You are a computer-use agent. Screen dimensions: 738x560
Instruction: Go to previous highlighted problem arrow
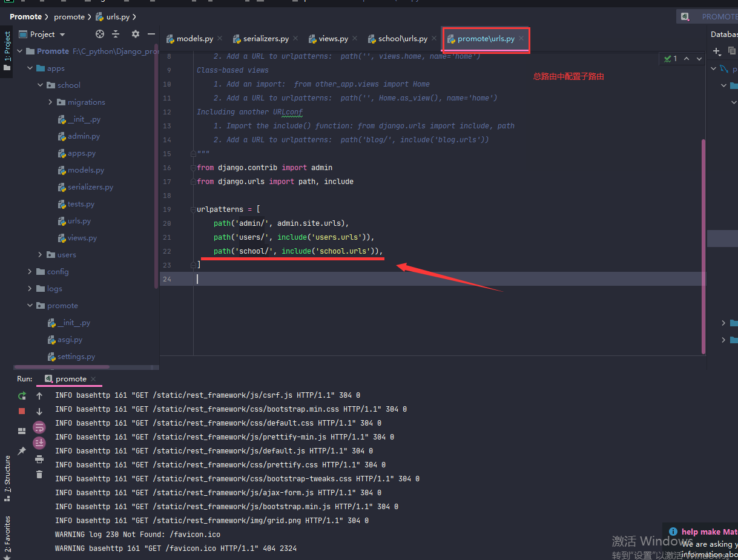(688, 59)
